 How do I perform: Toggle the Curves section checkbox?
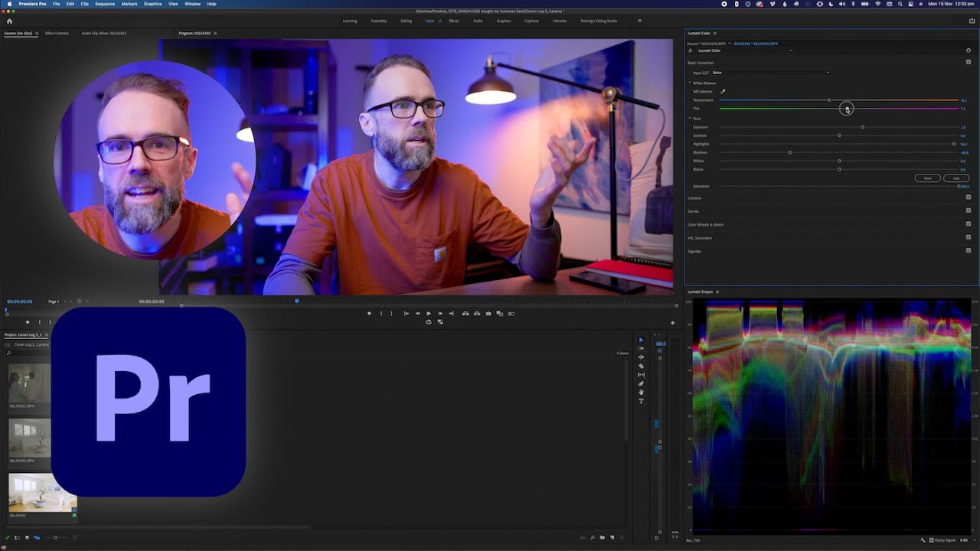pos(969,210)
